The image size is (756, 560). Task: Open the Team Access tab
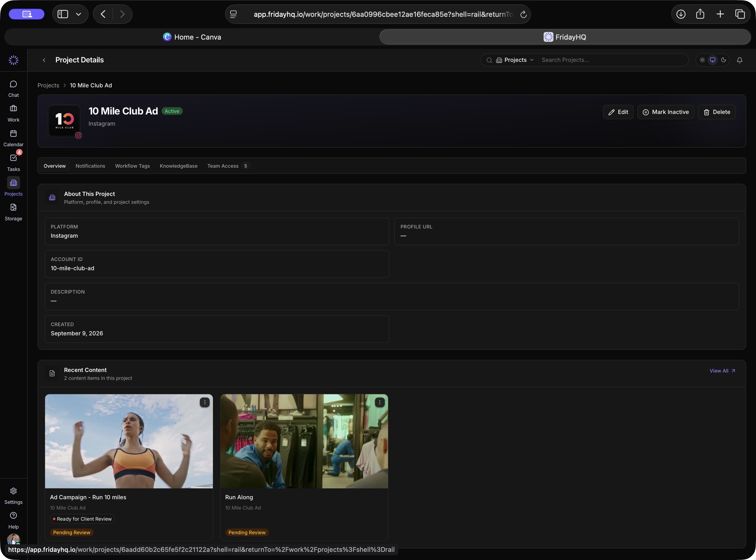(228, 166)
